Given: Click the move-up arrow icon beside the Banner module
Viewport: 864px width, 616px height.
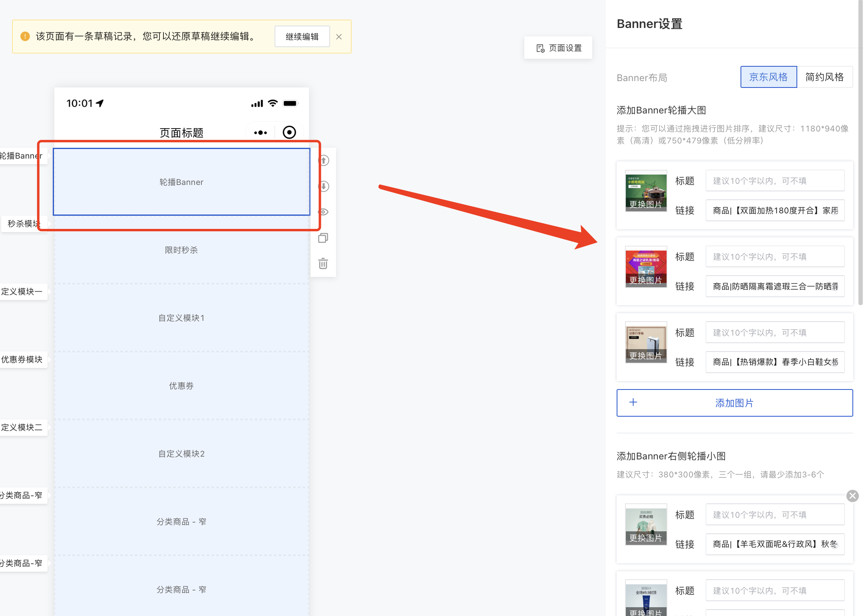Looking at the screenshot, I should click(x=324, y=161).
